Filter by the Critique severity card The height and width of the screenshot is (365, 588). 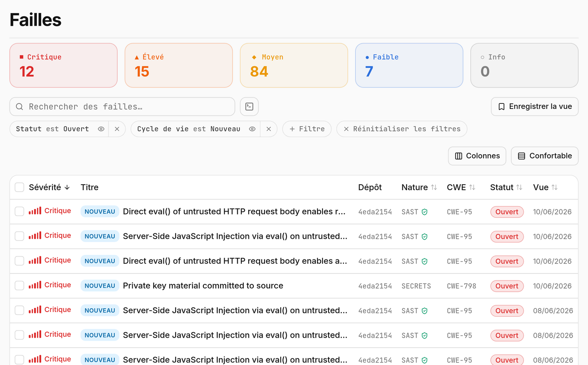click(63, 65)
